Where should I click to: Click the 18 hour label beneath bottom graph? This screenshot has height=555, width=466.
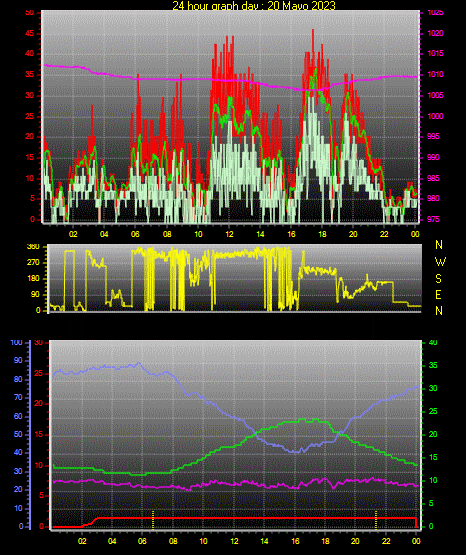[x=325, y=541]
